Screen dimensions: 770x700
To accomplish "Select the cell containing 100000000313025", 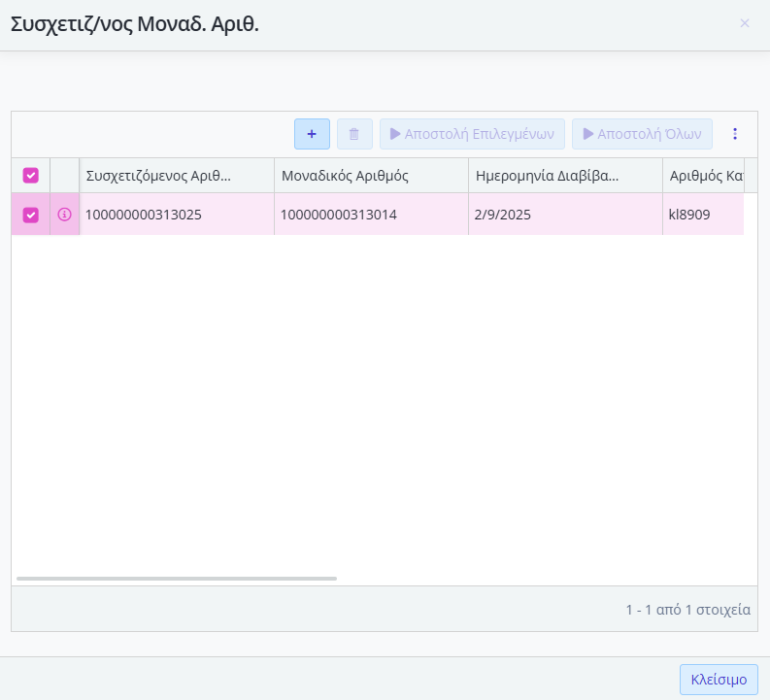I will (144, 215).
